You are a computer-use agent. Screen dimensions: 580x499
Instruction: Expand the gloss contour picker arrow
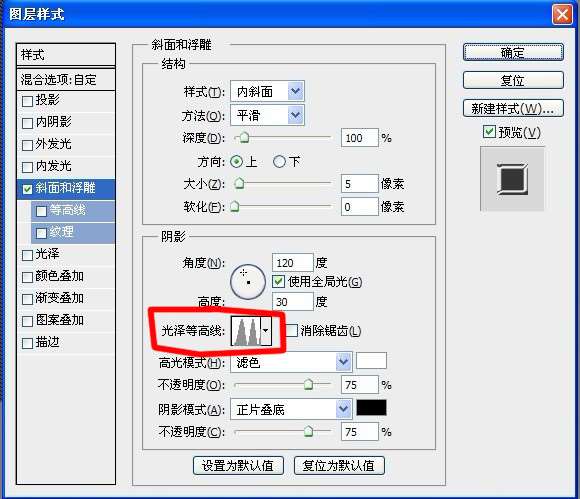pos(266,331)
